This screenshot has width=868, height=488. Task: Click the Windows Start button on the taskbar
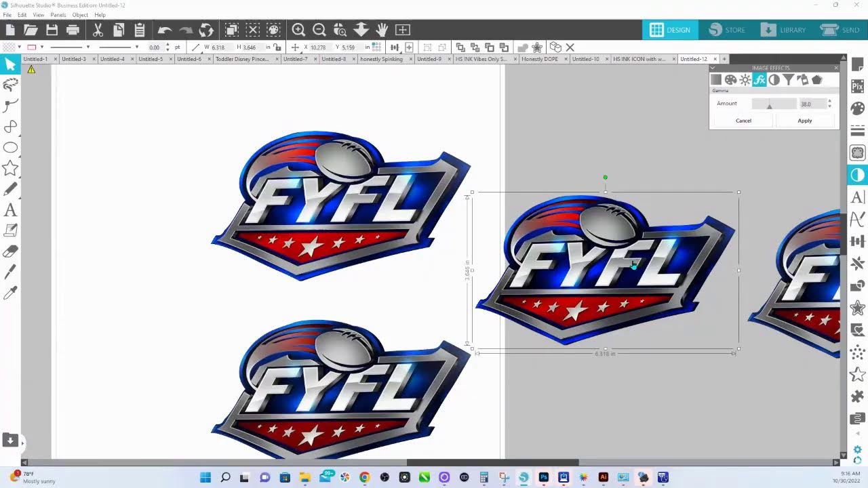point(205,477)
